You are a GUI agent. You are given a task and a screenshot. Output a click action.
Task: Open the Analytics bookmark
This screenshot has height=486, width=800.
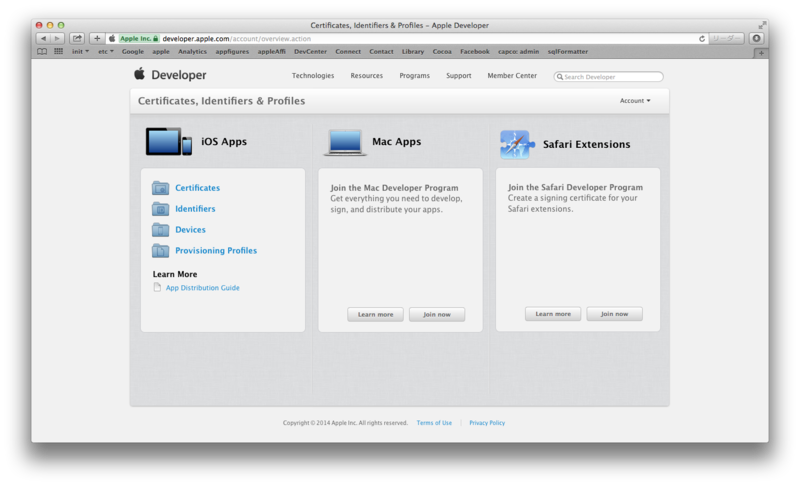(192, 52)
